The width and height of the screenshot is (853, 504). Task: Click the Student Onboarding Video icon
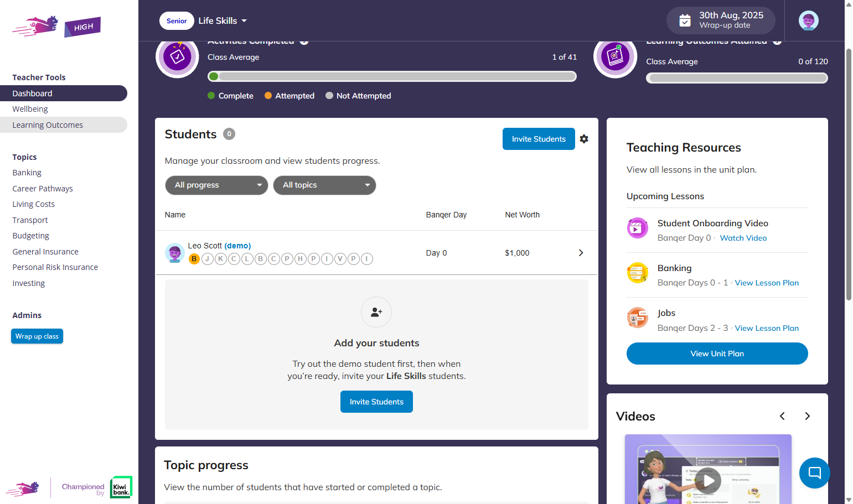point(637,228)
